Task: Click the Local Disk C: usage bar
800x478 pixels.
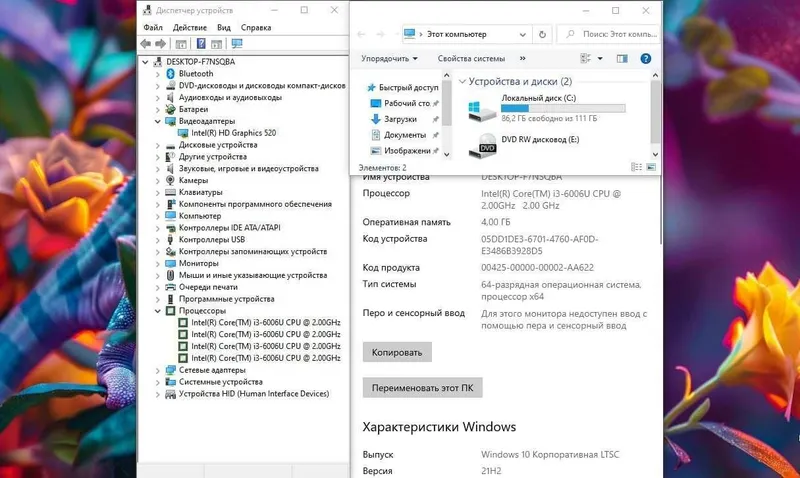Action: [563, 108]
